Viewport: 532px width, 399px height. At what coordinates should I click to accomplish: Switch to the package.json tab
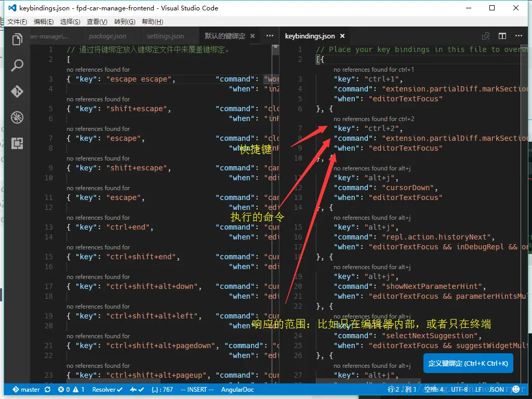(x=107, y=36)
